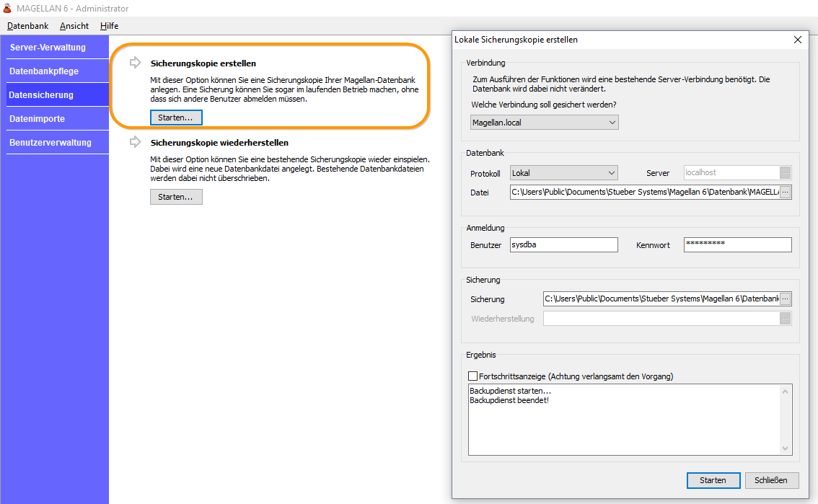
Task: Open the Hilfe menu
Action: (109, 25)
